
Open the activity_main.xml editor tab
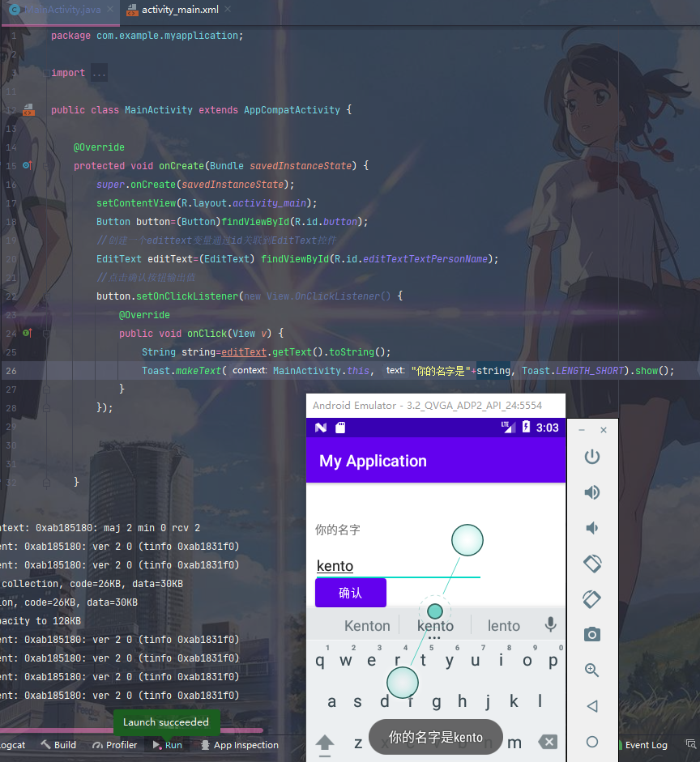point(173,10)
